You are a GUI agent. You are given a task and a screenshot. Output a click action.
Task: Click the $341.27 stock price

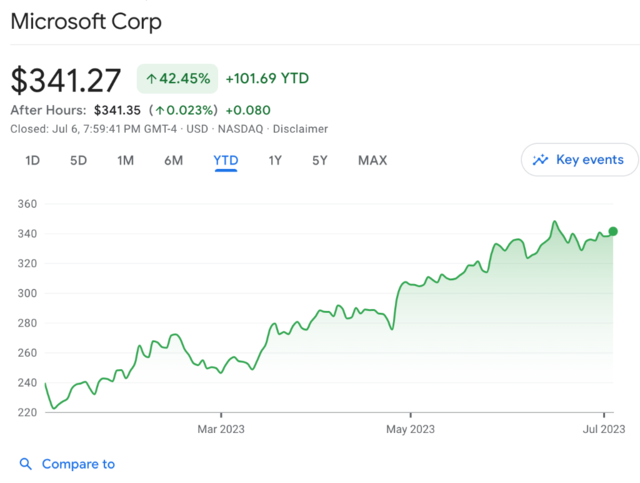coord(66,80)
